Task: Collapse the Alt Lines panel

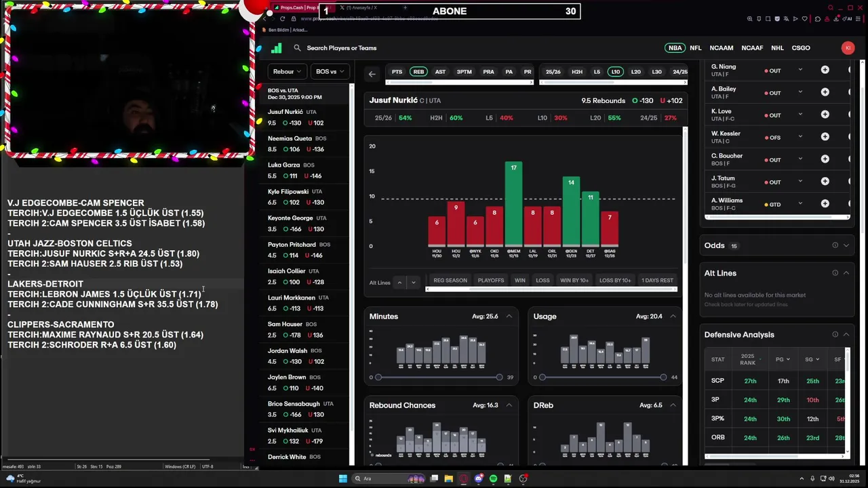Action: tap(846, 273)
